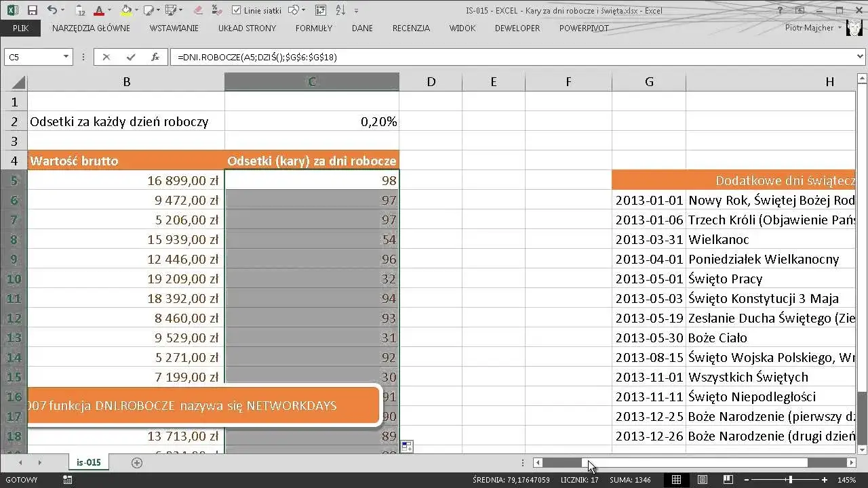This screenshot has width=868, height=488.
Task: Open the Customize Quick Access Toolbar dropdown
Action: [x=357, y=10]
